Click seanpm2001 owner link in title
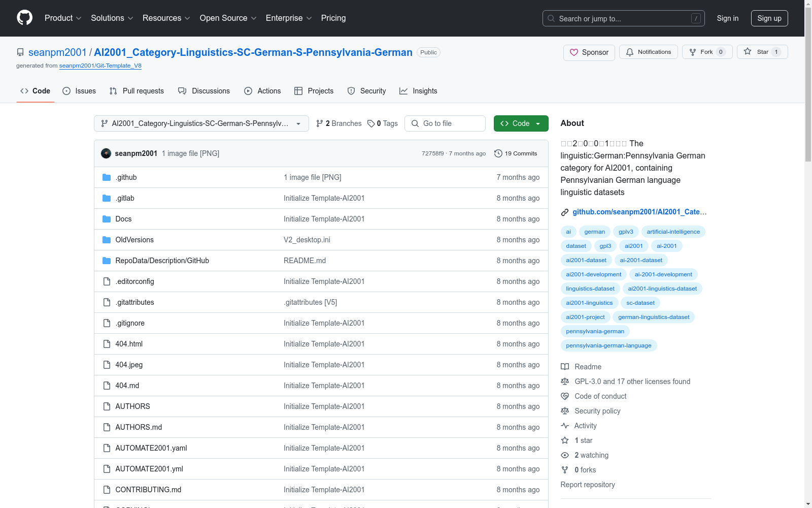The width and height of the screenshot is (812, 508). tap(57, 52)
